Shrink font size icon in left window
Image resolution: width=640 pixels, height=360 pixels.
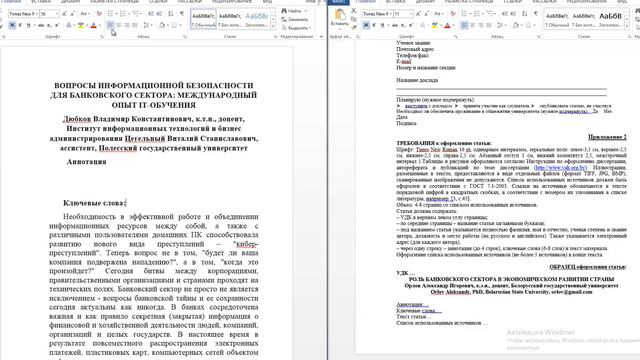point(72,14)
